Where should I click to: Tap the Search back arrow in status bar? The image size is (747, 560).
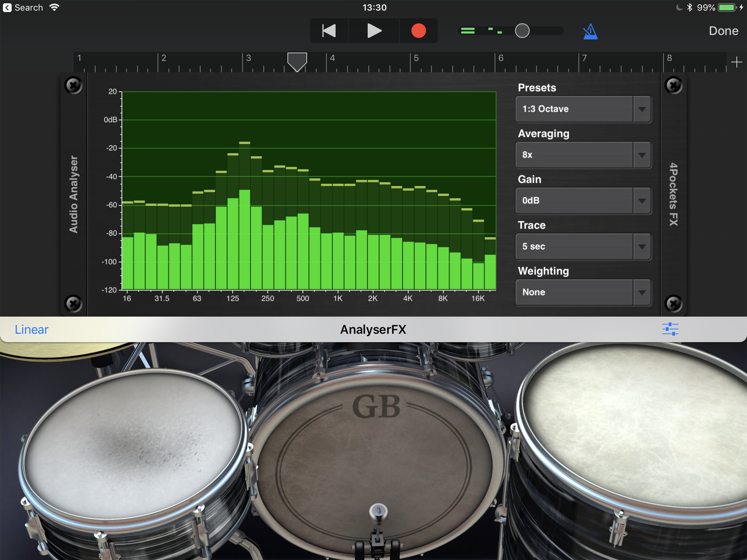[x=7, y=7]
